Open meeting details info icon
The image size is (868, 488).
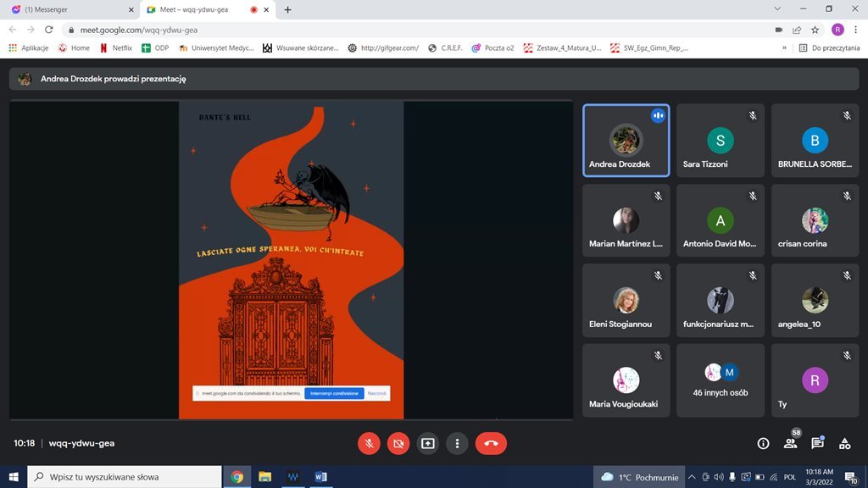[x=764, y=443]
